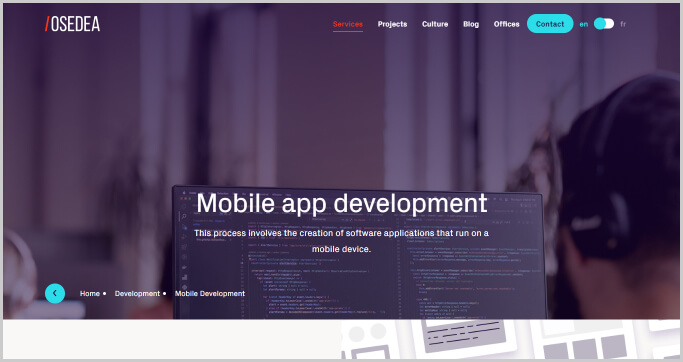Click the Mobile Development breadcrumb
Viewport: 683px width, 362px height.
[x=210, y=294]
